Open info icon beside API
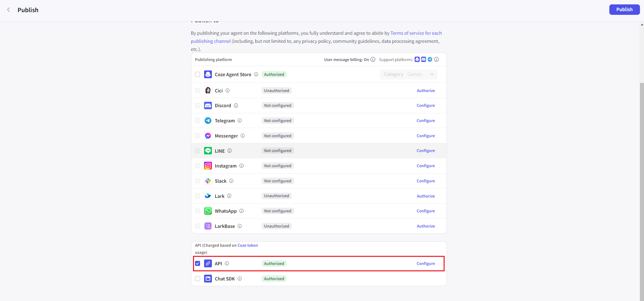This screenshot has height=301, width=644. coord(227,264)
